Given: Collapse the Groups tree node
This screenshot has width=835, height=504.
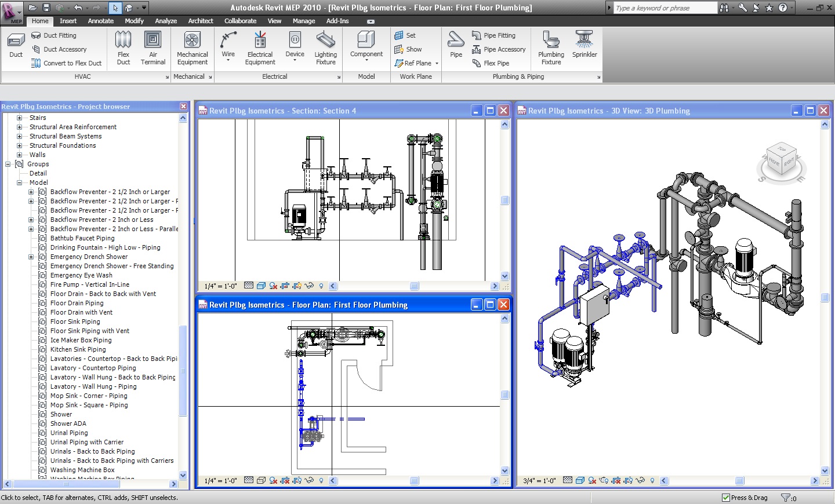Looking at the screenshot, I should pos(8,164).
